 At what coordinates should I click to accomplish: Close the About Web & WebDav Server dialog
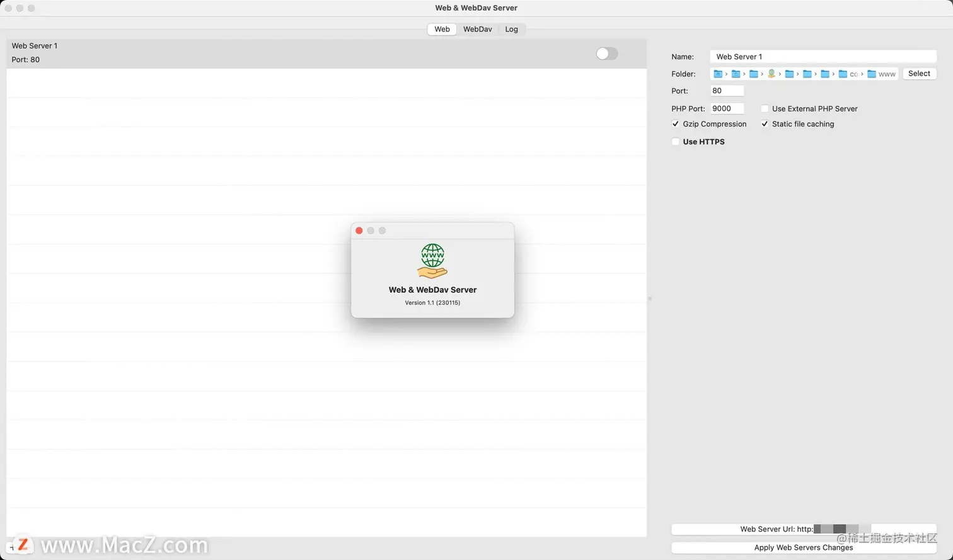359,231
